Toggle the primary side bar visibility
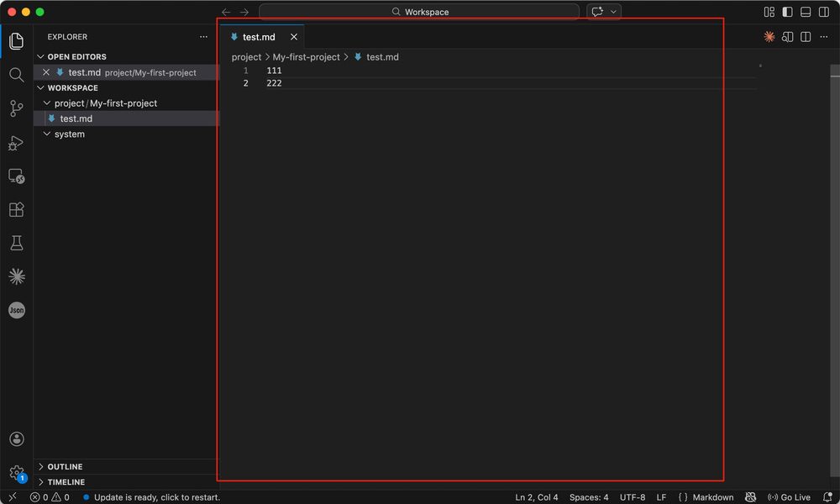Viewport: 840px width, 504px height. (x=787, y=12)
